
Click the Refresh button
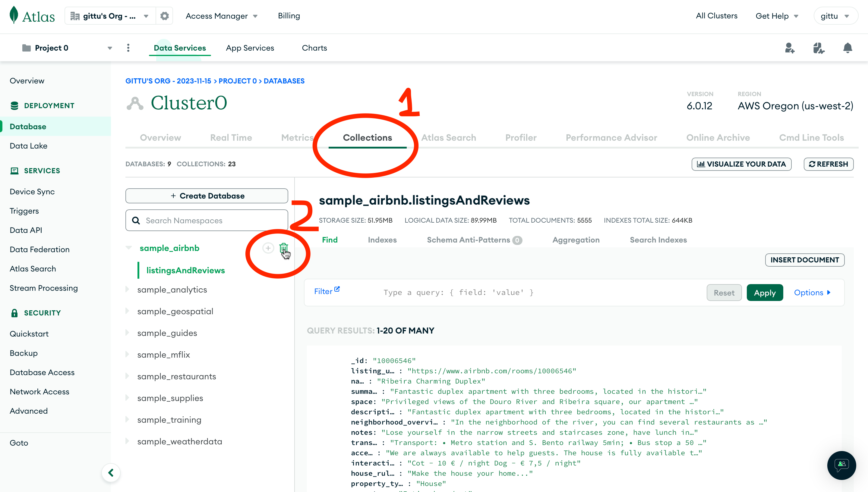coord(828,164)
